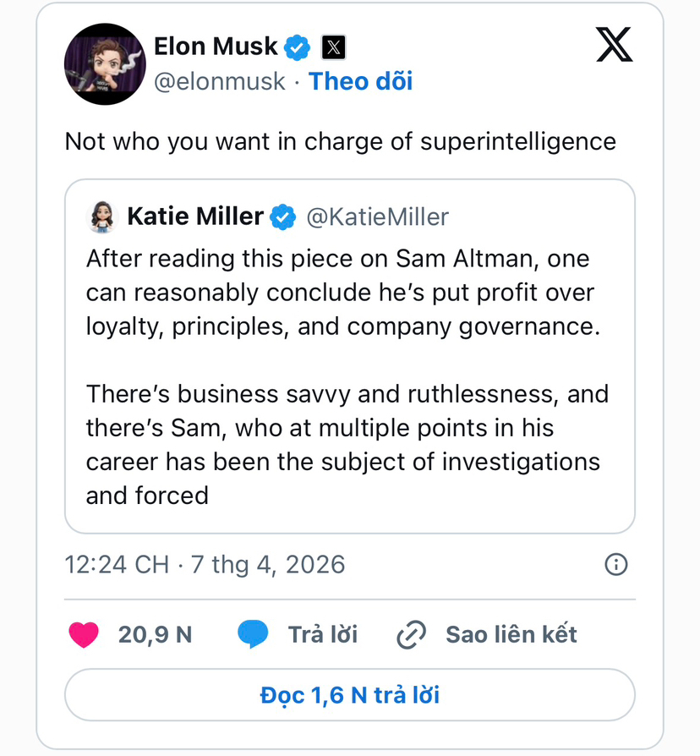Image resolution: width=700 pixels, height=756 pixels.
Task: Click the black X affiliate badge
Action: pos(334,47)
